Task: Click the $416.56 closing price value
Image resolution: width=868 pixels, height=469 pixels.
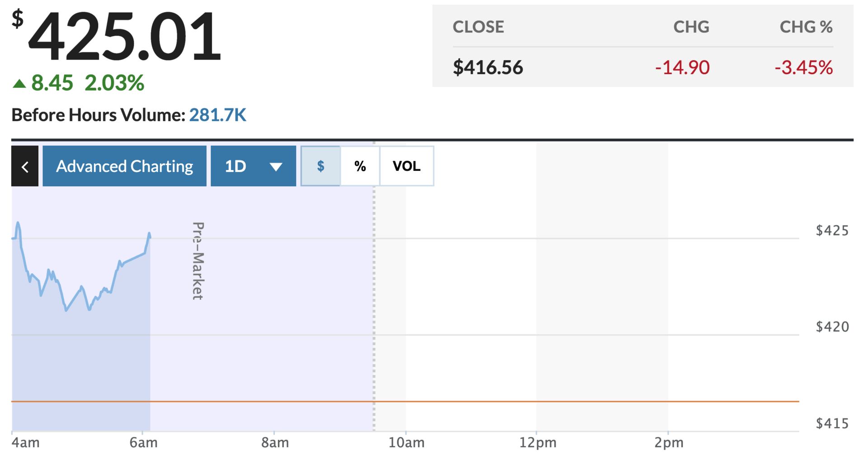Action: pyautogui.click(x=488, y=68)
